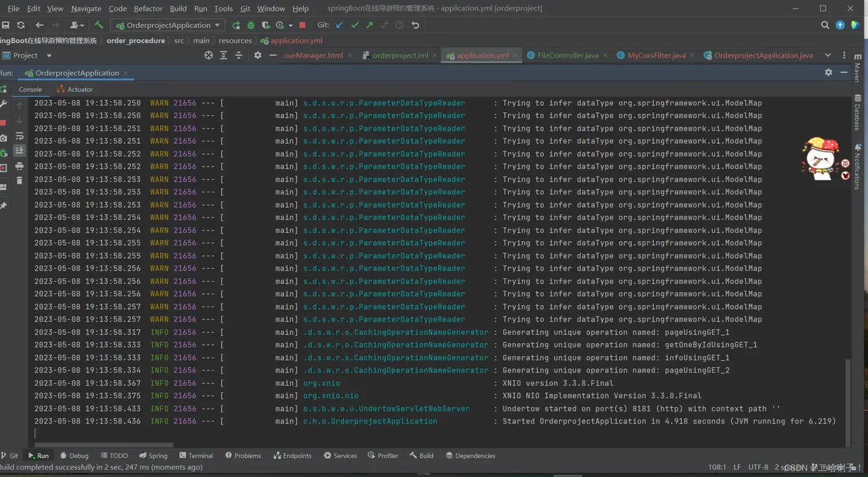Open Maven side panel
The height and width of the screenshot is (477, 868).
[x=857, y=67]
